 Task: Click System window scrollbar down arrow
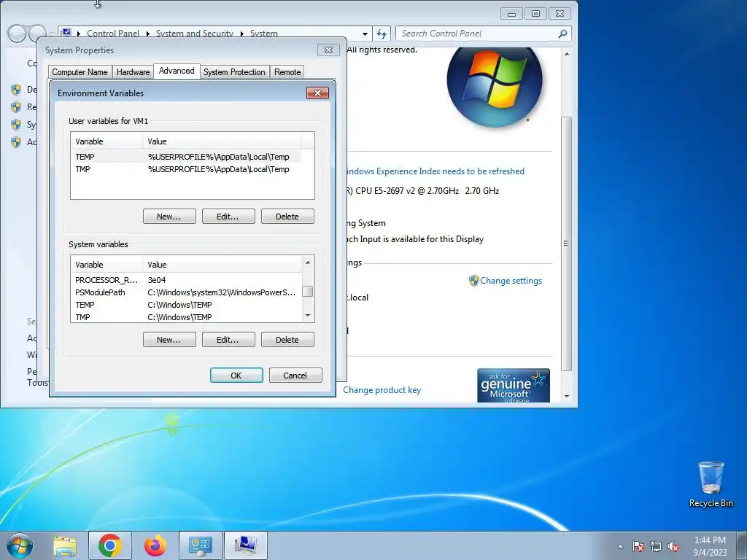[566, 396]
